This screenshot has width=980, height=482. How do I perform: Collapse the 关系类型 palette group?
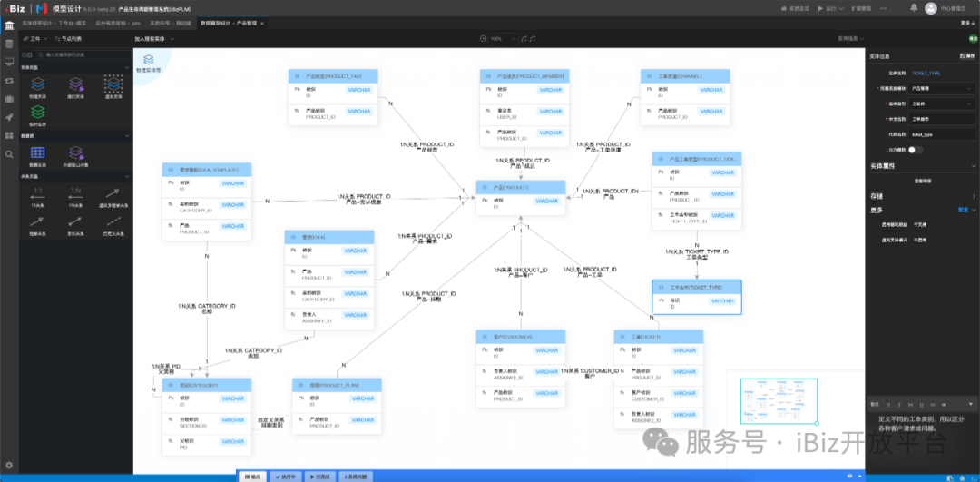tap(127, 177)
